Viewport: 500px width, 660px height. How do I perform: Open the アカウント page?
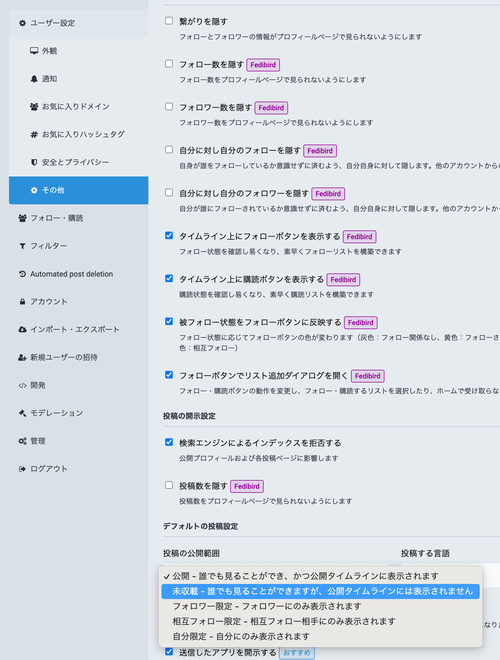79,302
